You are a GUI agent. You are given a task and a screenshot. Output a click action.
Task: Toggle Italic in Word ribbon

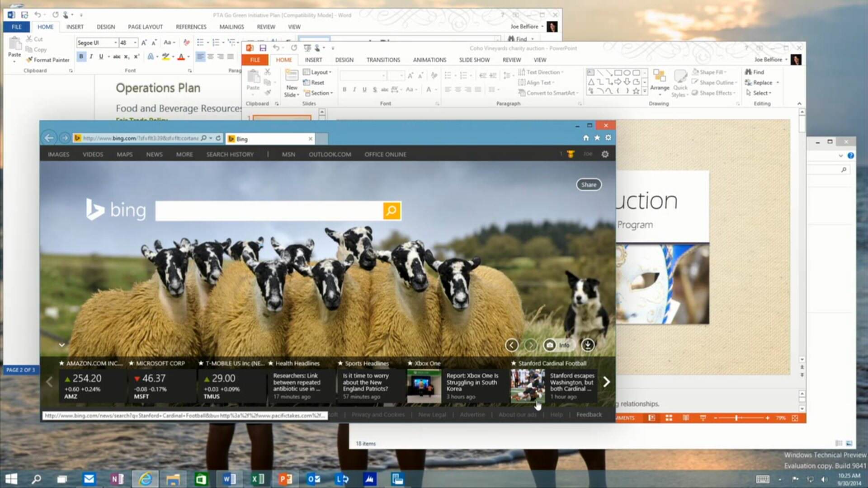(x=91, y=56)
